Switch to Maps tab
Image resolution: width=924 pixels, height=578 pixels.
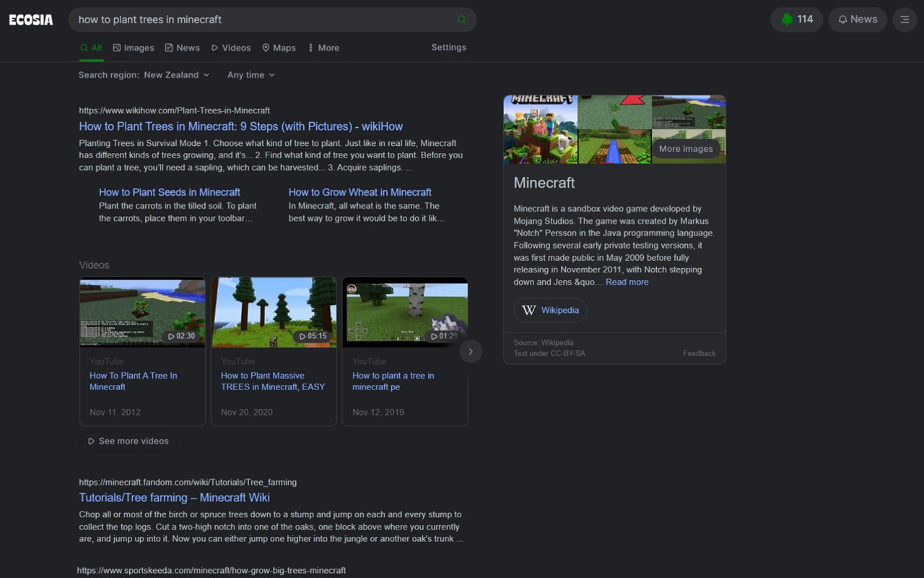279,48
